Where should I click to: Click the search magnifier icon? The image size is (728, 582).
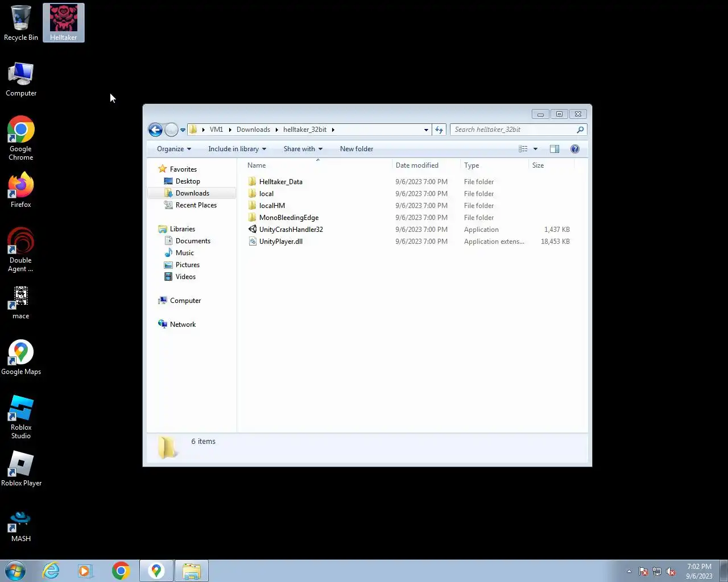point(580,130)
